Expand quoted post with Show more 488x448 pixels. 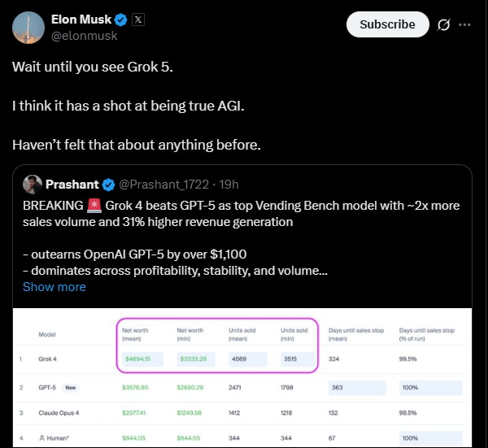(x=54, y=287)
